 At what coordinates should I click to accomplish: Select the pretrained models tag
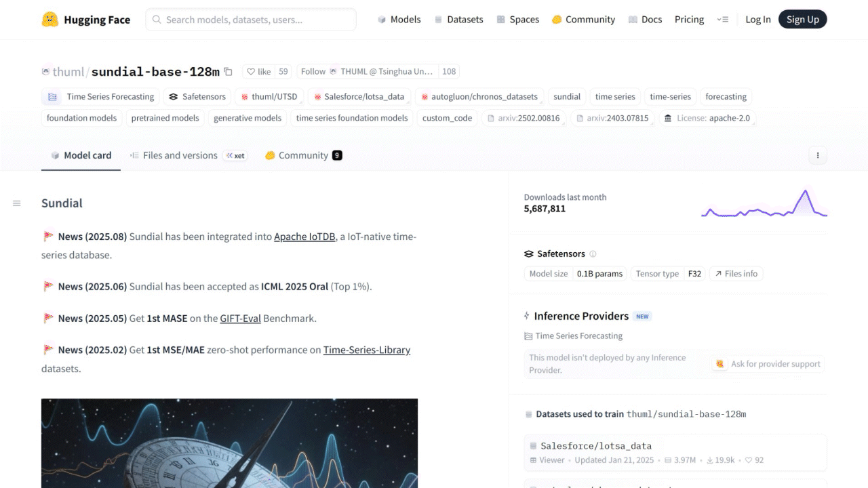[x=165, y=119]
